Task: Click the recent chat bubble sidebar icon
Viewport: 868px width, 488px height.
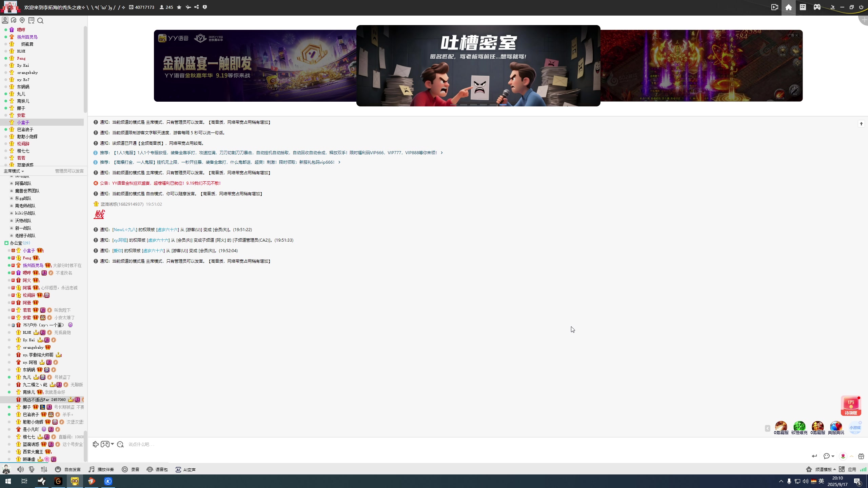Action: [14, 20]
